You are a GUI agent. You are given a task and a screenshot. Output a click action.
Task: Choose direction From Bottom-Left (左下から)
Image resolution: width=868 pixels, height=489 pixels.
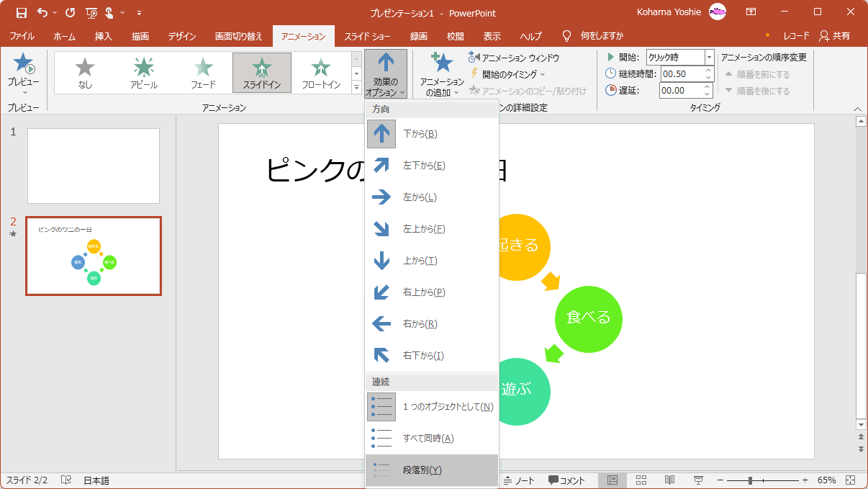click(x=432, y=166)
